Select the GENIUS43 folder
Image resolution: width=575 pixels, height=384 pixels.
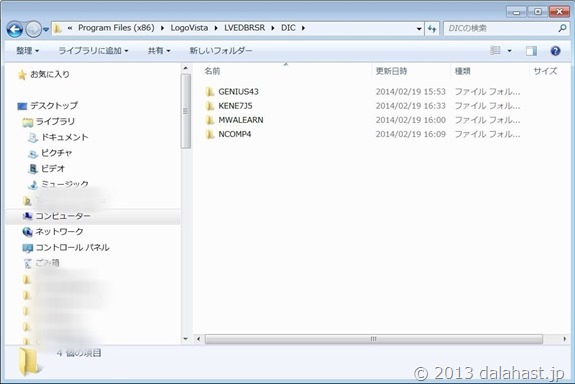(238, 92)
